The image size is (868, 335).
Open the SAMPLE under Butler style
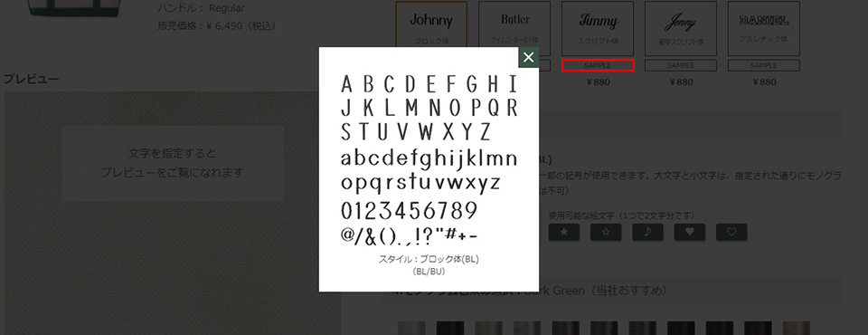tap(544, 65)
